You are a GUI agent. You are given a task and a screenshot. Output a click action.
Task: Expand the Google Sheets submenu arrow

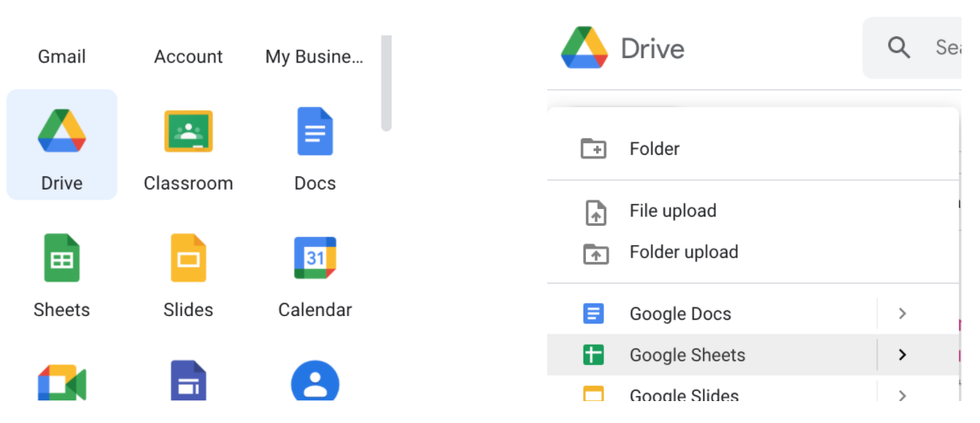[x=902, y=355]
